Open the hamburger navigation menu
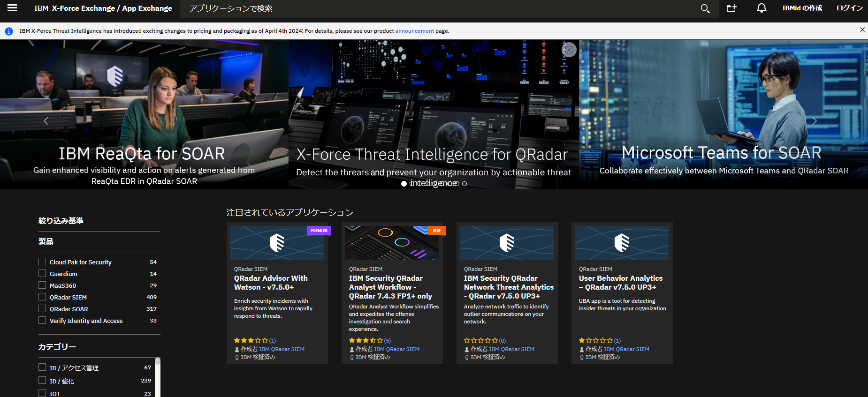Screen dimensions: 868x397 [x=12, y=8]
